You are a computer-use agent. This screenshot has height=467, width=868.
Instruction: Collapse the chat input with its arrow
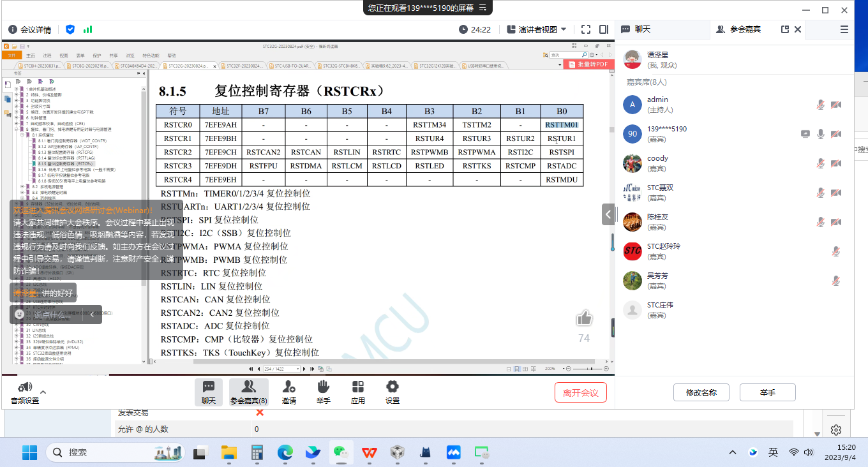point(91,314)
